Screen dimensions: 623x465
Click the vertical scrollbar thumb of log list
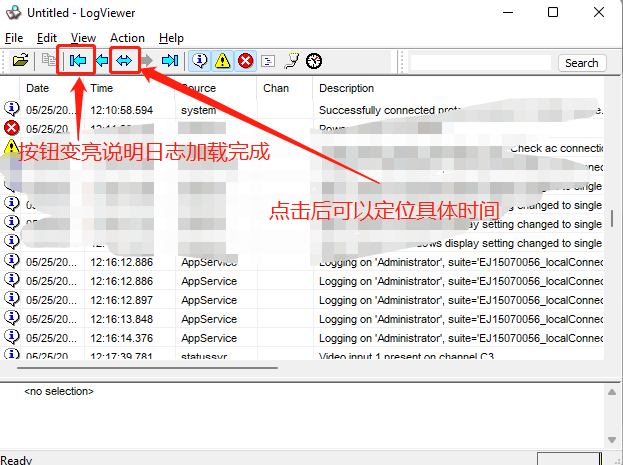coord(612,219)
